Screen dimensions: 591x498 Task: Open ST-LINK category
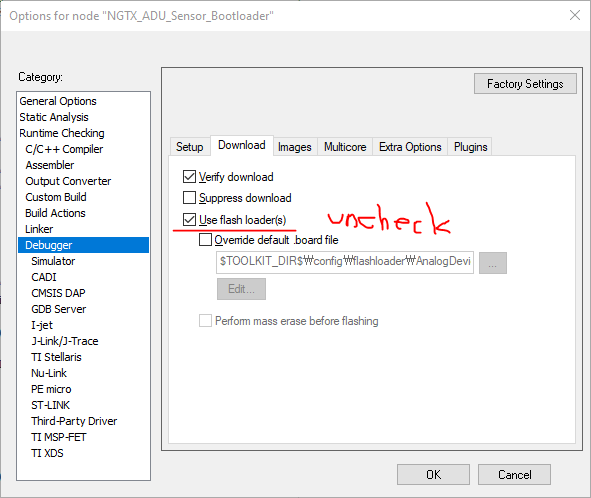pos(83,405)
